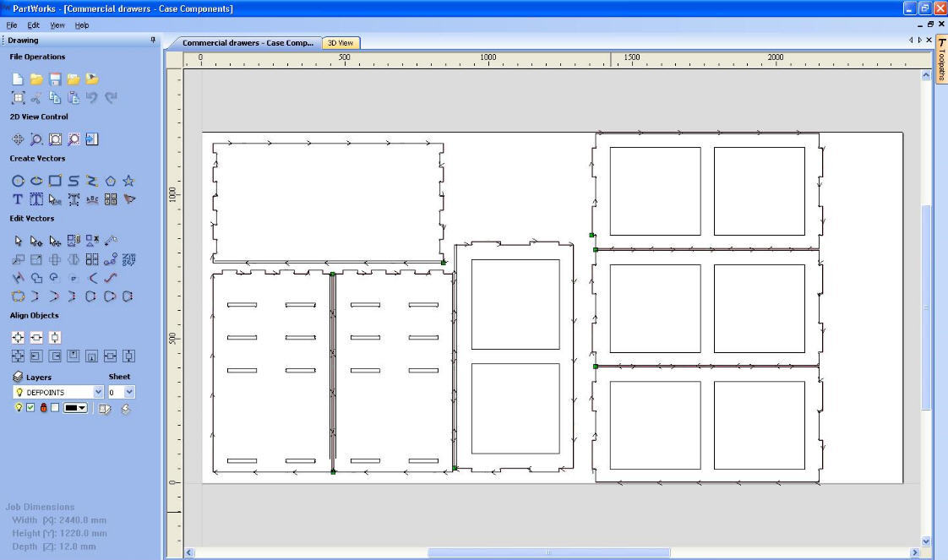
Task: Open the Save file icon
Action: coord(54,78)
